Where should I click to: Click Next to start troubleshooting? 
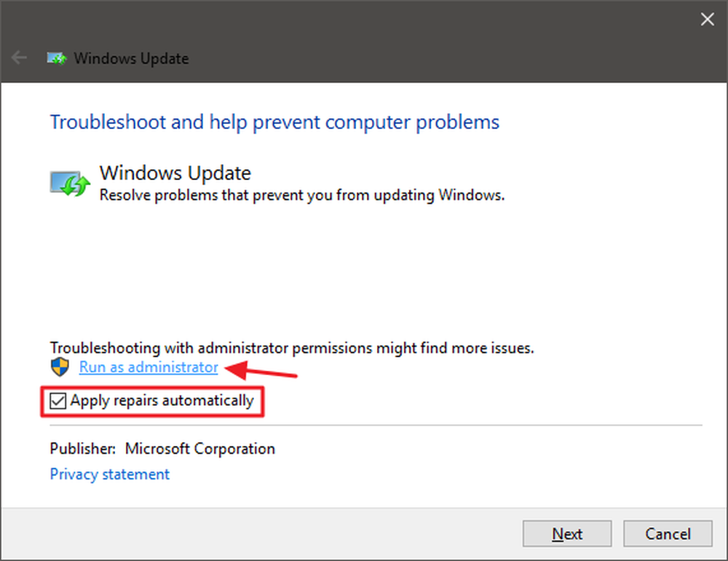click(567, 533)
